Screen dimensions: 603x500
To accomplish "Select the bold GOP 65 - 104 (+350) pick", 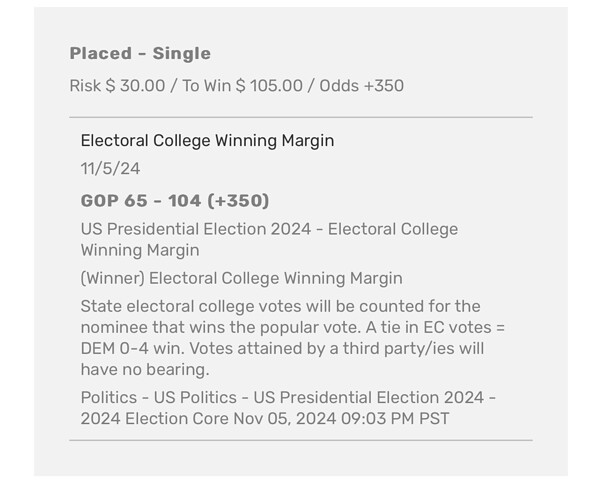I will [x=175, y=200].
